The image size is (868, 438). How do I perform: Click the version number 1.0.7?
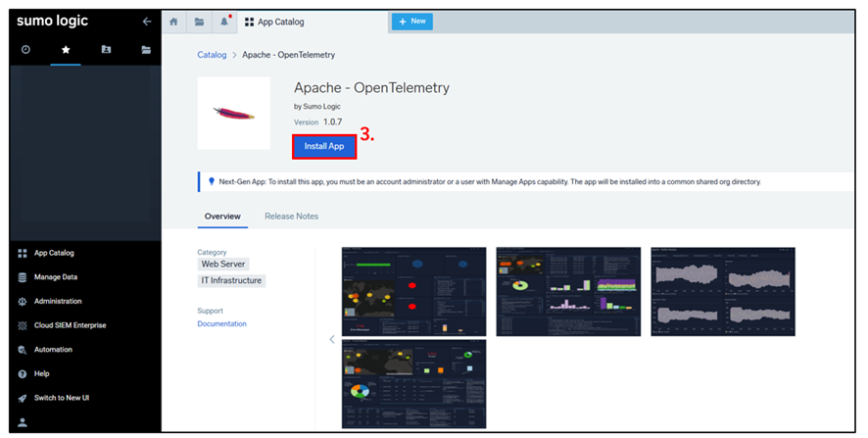click(x=333, y=122)
